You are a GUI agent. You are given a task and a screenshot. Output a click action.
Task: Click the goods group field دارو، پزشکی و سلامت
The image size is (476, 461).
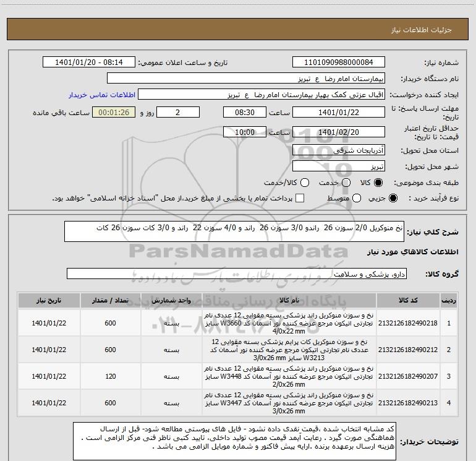[237, 274]
